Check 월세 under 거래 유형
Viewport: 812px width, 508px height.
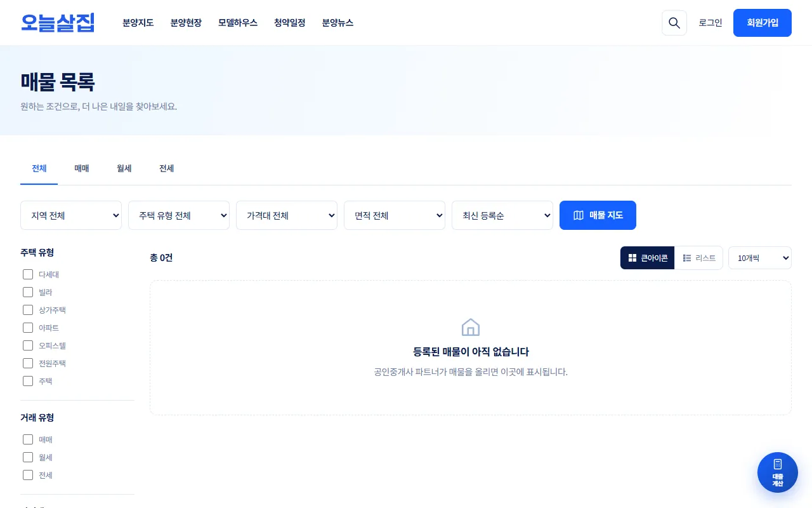28,457
